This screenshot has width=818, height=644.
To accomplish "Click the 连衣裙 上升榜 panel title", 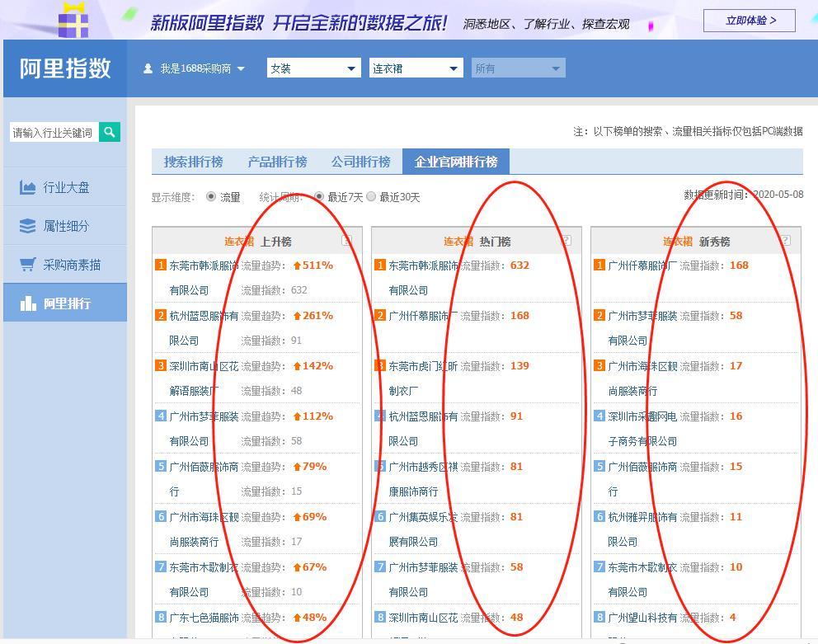I will [258, 241].
